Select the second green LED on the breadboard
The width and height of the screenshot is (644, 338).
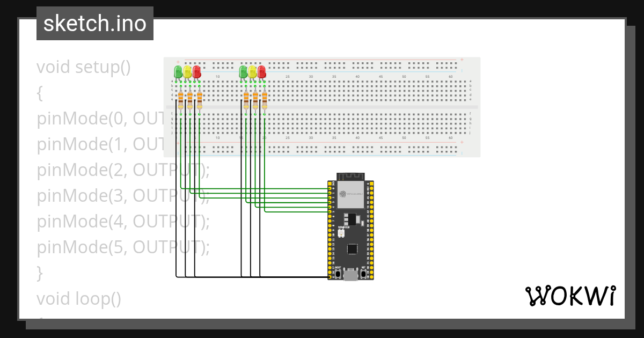244,72
